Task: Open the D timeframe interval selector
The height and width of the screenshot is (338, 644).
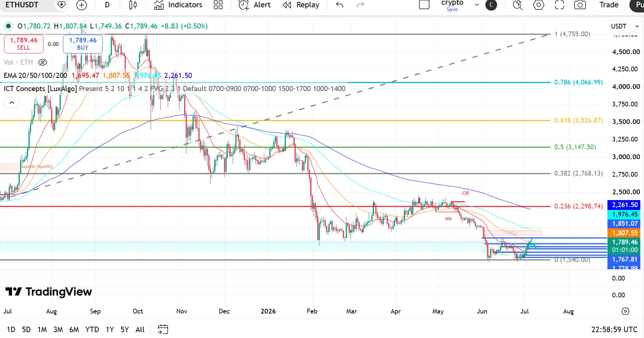Action: click(107, 5)
